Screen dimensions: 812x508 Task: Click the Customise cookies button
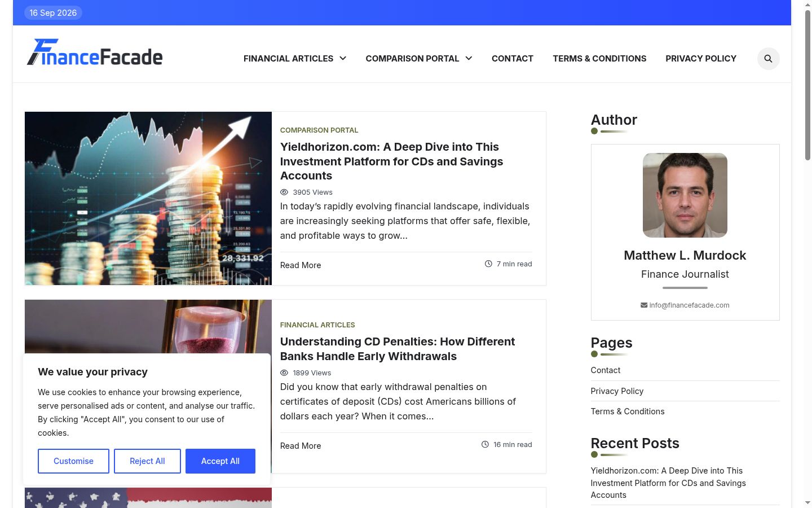73,461
